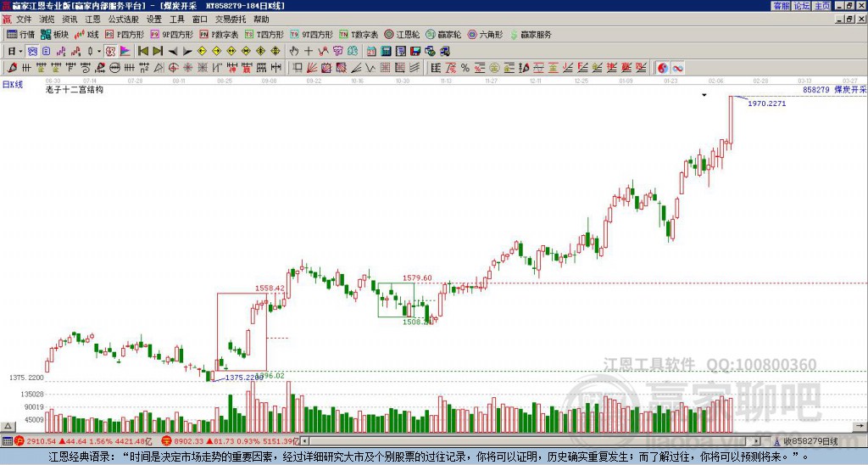Open the 江恩轮 Gann wheel
The image size is (868, 465).
coord(402,34)
